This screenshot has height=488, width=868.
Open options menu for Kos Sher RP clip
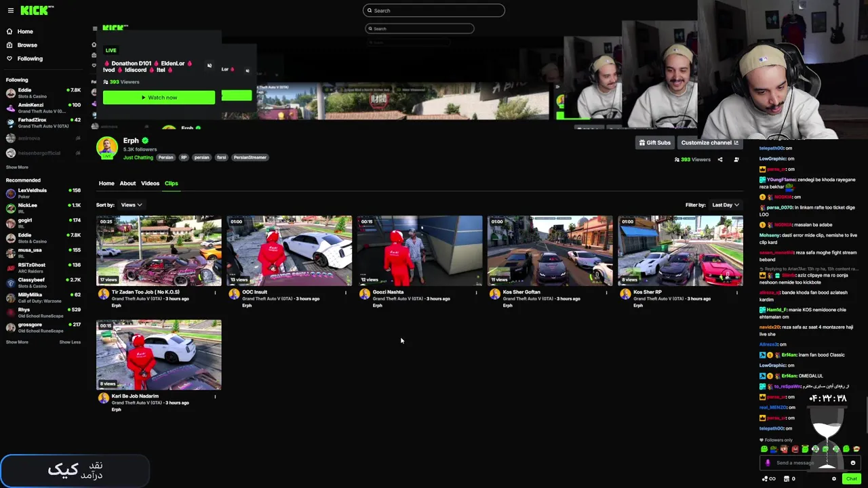(737, 293)
